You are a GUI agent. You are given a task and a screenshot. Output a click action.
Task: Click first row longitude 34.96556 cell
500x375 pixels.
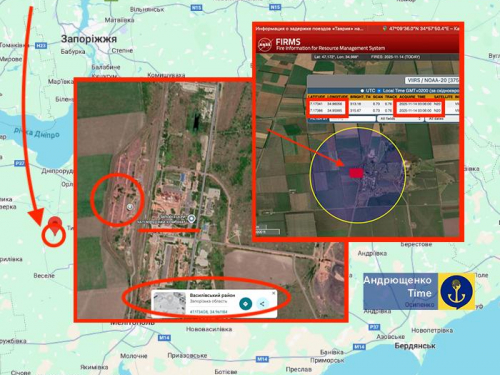tap(334, 104)
